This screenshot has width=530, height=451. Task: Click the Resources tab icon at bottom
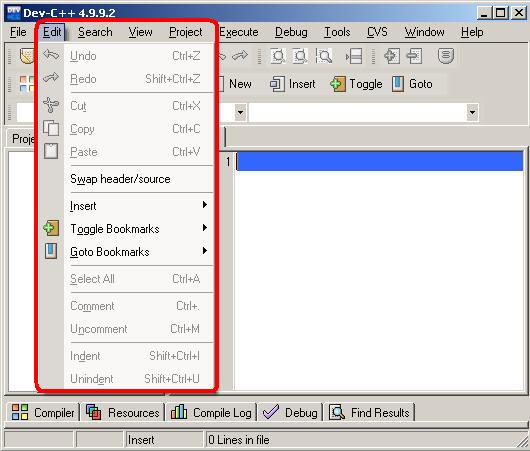point(94,412)
